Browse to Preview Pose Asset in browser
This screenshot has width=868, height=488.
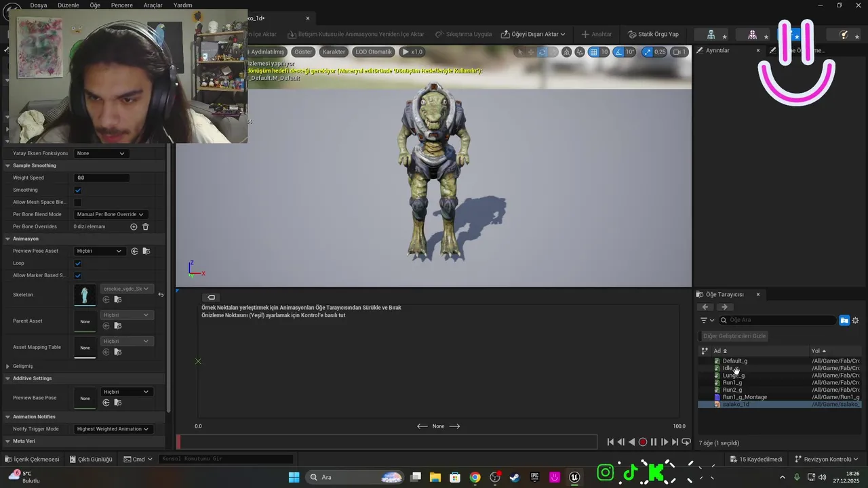(146, 251)
